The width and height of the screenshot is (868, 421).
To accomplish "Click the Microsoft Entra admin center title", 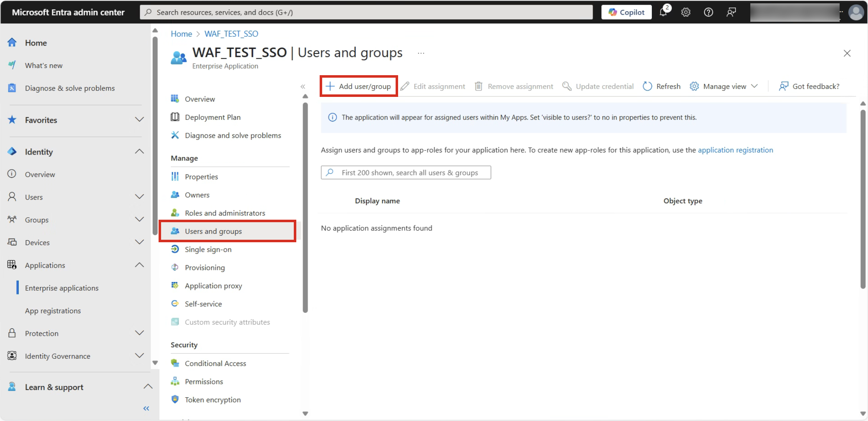I will [x=68, y=12].
